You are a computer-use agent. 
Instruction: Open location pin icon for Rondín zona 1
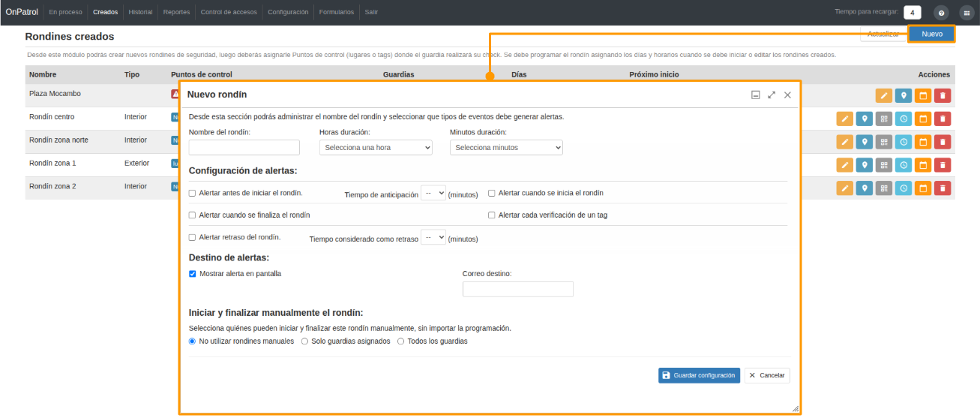pyautogui.click(x=865, y=165)
